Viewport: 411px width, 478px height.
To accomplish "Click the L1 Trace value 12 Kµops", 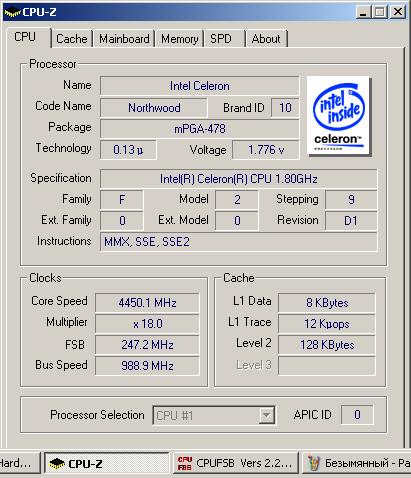I will (x=327, y=324).
